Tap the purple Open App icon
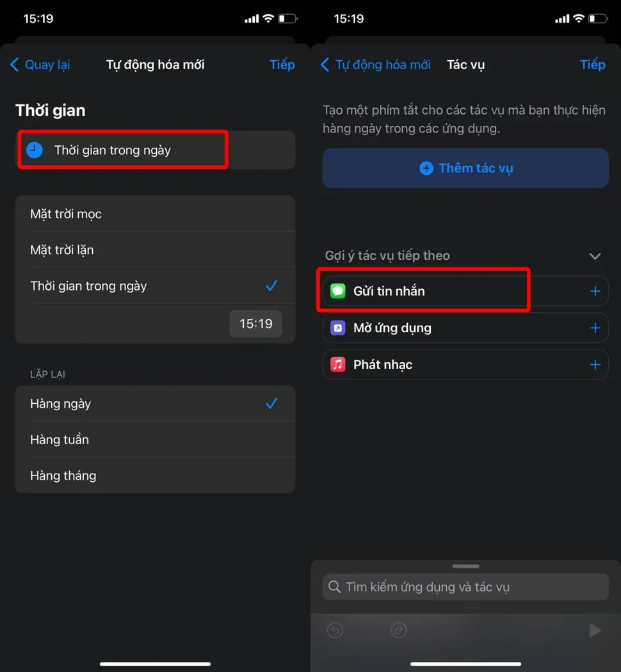The width and height of the screenshot is (621, 672). 338,328
